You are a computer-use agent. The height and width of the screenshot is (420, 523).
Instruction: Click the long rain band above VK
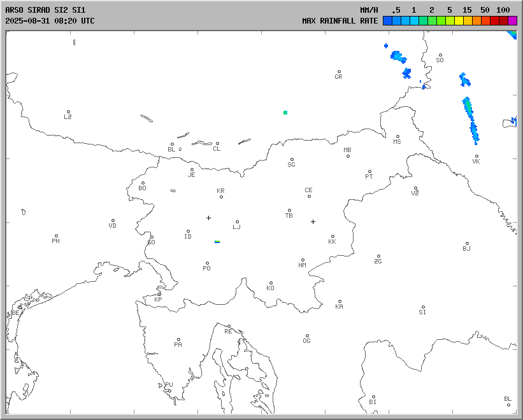coord(471,120)
